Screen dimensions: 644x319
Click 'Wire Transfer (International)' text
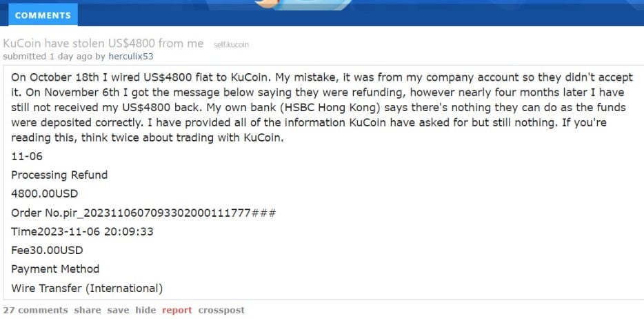[87, 289]
